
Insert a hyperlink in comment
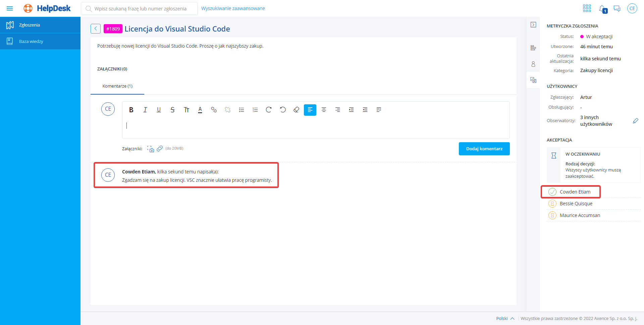(x=214, y=110)
